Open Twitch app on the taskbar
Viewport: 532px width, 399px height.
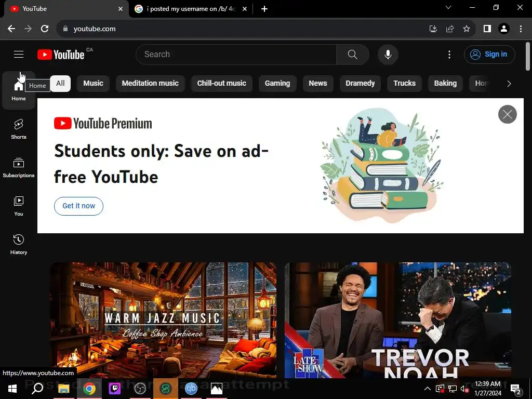114,389
